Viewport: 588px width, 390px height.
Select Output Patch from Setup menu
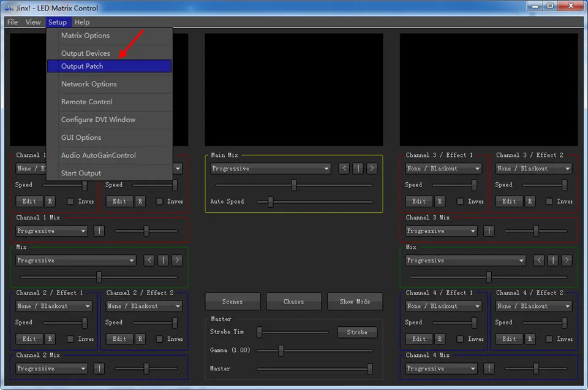[110, 66]
